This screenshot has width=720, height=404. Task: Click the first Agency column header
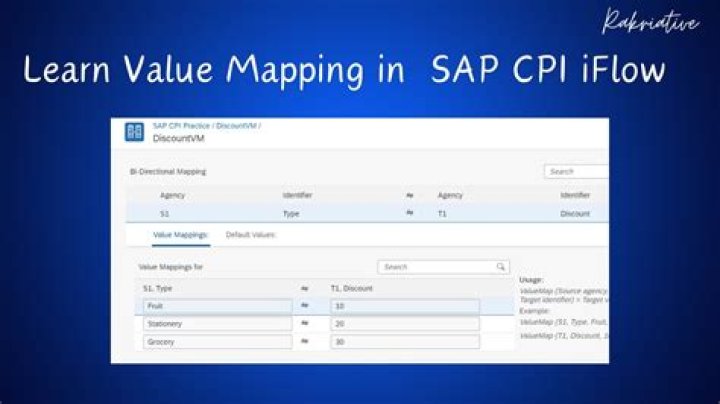(172, 195)
